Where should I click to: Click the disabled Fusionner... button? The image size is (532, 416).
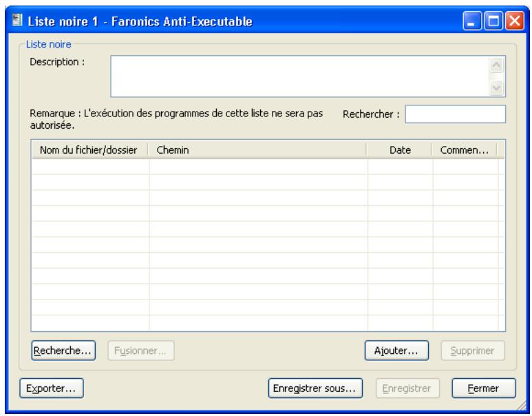141,351
